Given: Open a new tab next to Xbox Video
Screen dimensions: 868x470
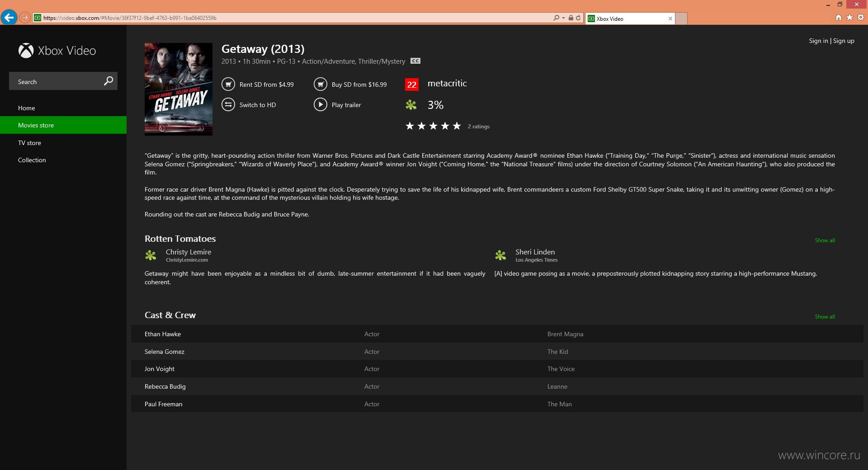Looking at the screenshot, I should [x=681, y=19].
